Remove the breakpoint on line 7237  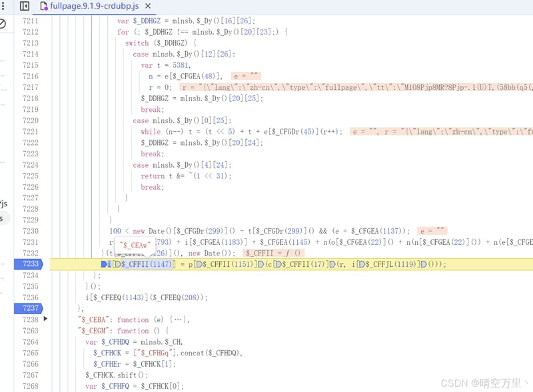coord(29,308)
